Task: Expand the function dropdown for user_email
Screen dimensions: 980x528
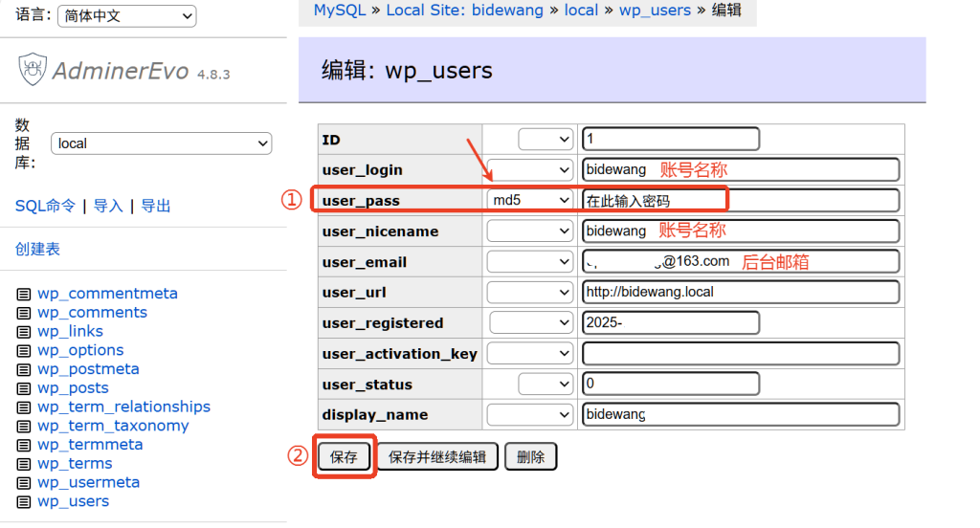Action: [529, 262]
